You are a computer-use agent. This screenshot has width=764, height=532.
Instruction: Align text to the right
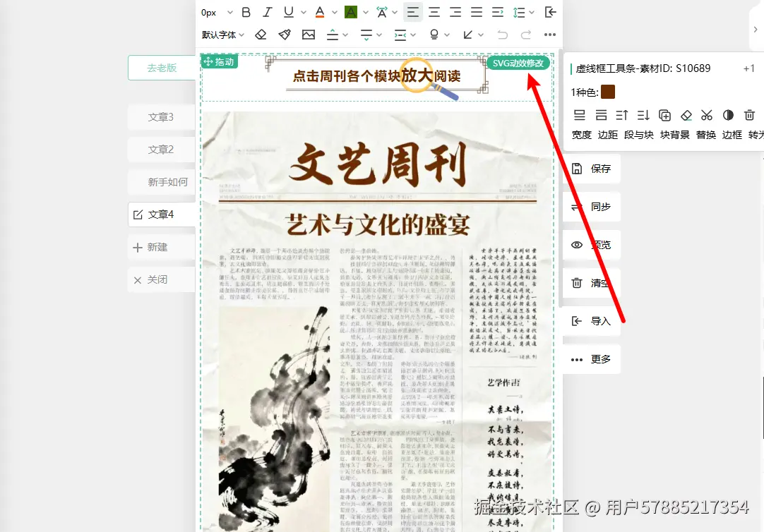[455, 12]
